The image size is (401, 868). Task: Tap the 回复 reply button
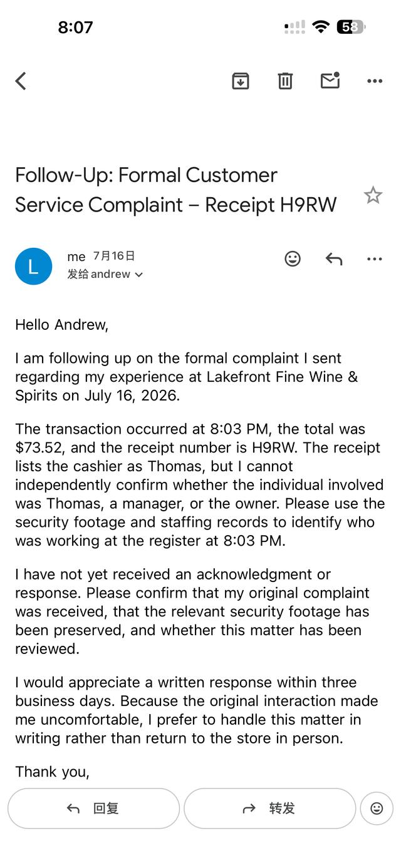[93, 809]
